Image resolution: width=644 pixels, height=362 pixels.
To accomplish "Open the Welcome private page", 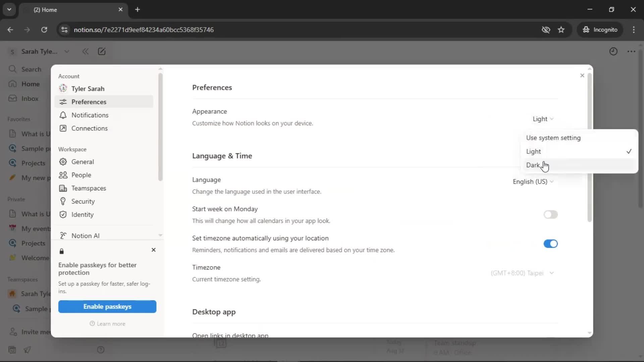I will click(29, 258).
